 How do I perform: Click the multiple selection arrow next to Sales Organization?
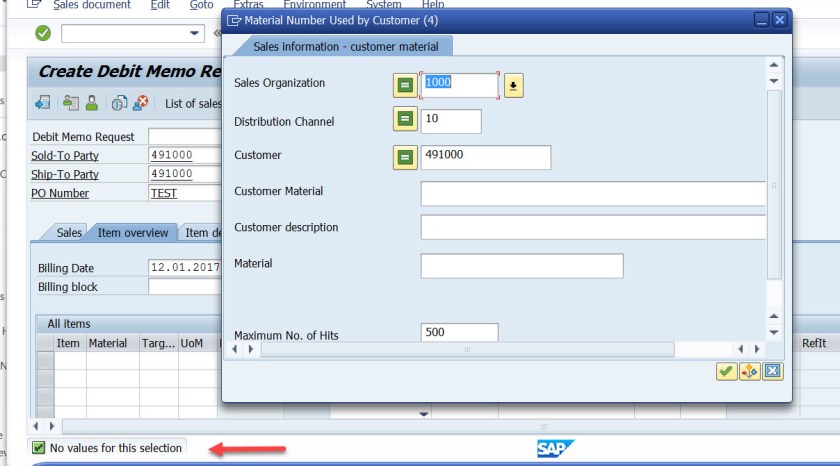point(513,86)
